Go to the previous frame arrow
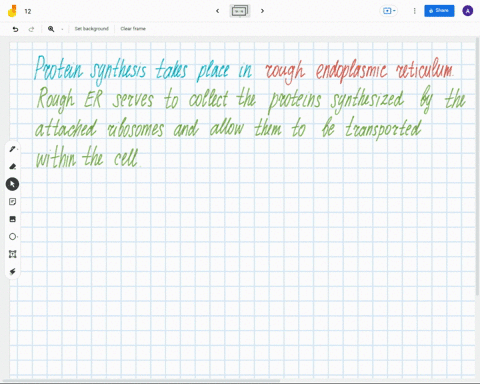The width and height of the screenshot is (480, 384). pos(218,11)
